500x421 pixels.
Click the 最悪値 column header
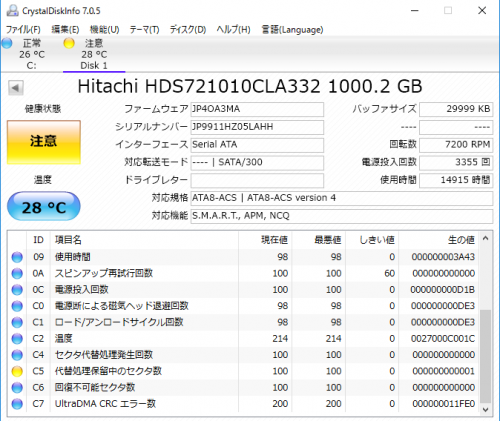319,240
